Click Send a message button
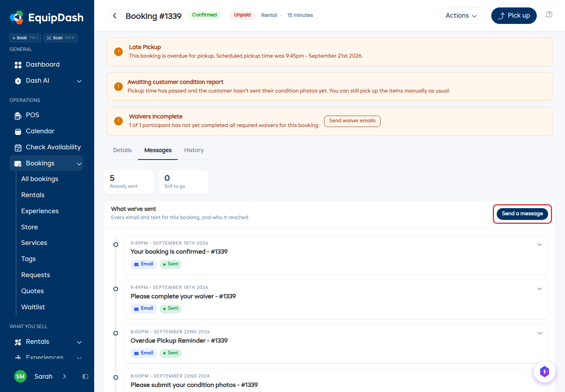Screen dimensions: 565x392 522,214
